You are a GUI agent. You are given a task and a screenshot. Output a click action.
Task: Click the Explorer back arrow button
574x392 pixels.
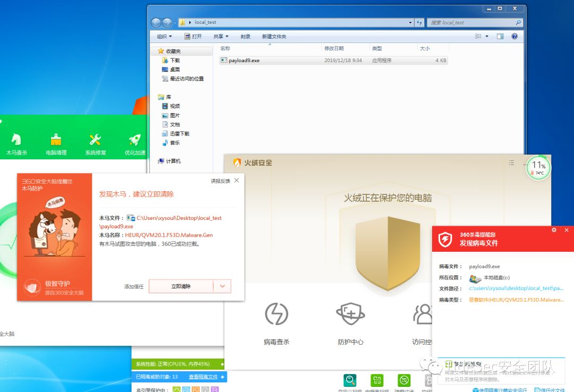pos(156,23)
